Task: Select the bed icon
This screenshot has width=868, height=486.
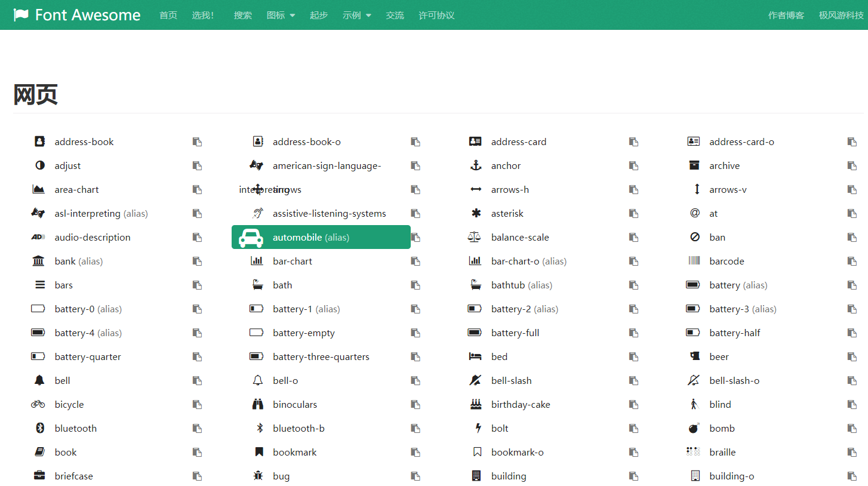Action: click(475, 356)
